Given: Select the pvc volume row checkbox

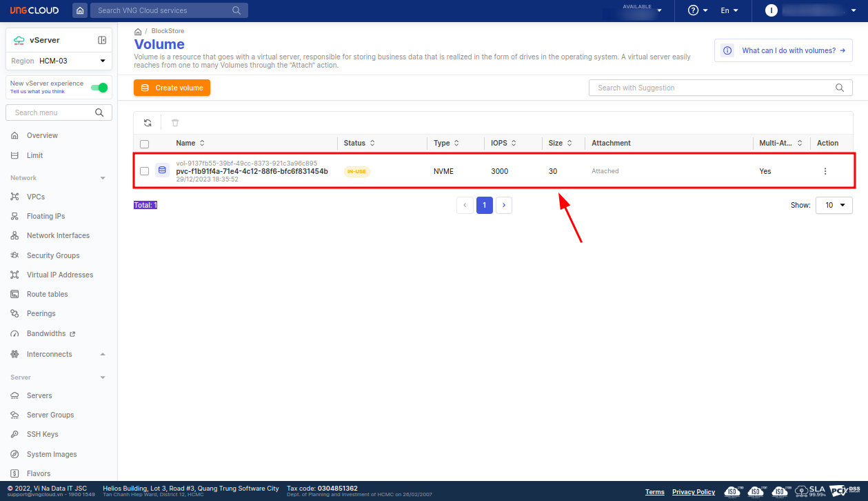Looking at the screenshot, I should (x=144, y=171).
